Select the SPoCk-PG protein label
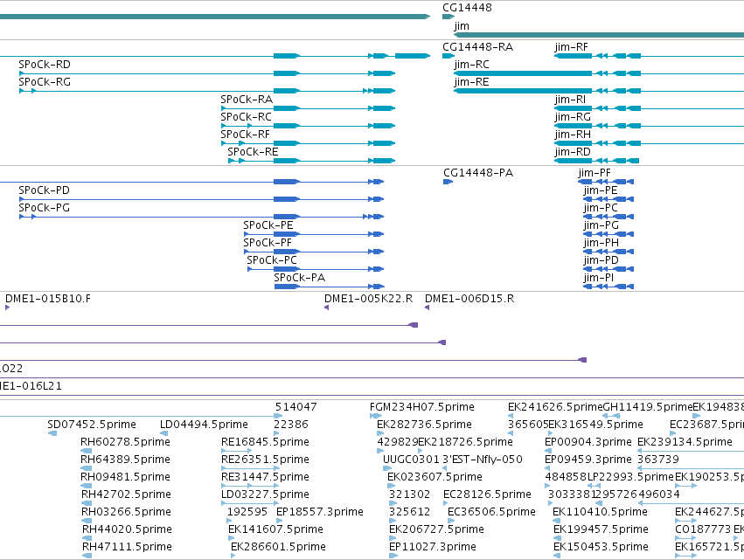The height and width of the screenshot is (560, 744). 44,208
